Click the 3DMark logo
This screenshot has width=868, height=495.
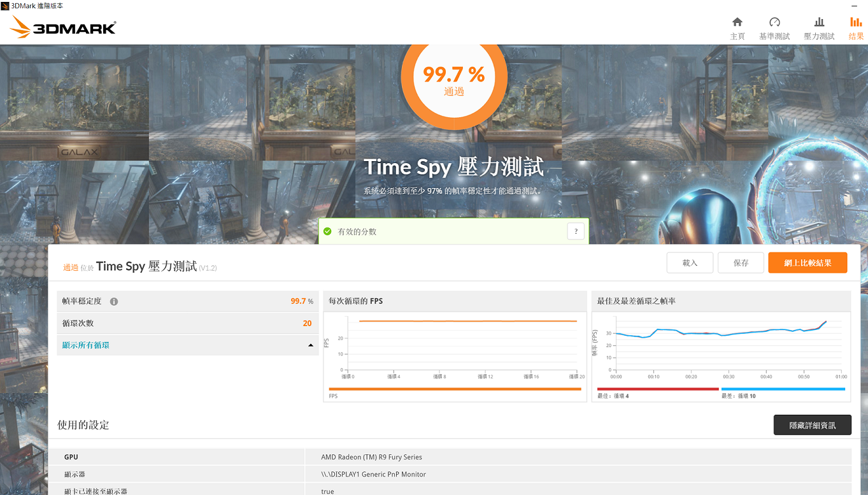(x=63, y=27)
